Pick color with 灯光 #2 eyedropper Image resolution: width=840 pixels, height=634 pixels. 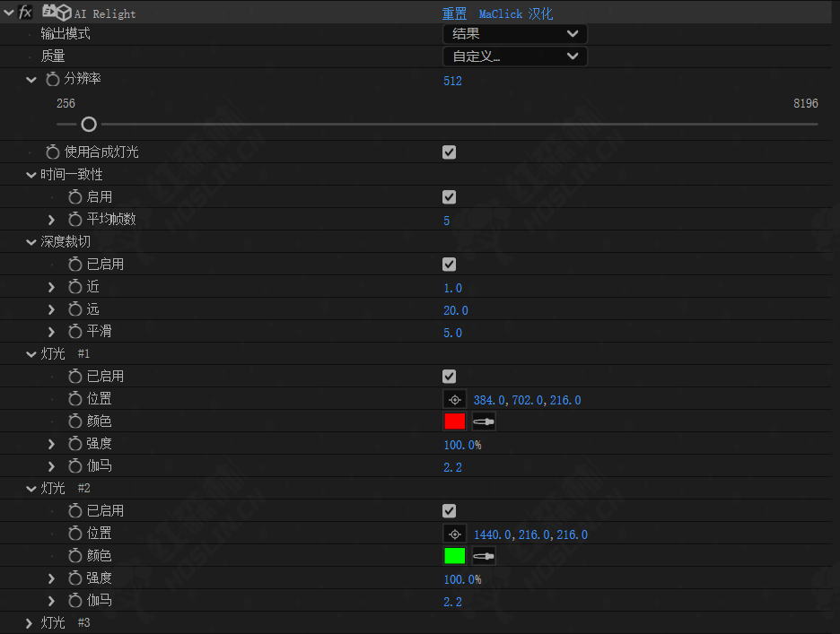coord(483,556)
